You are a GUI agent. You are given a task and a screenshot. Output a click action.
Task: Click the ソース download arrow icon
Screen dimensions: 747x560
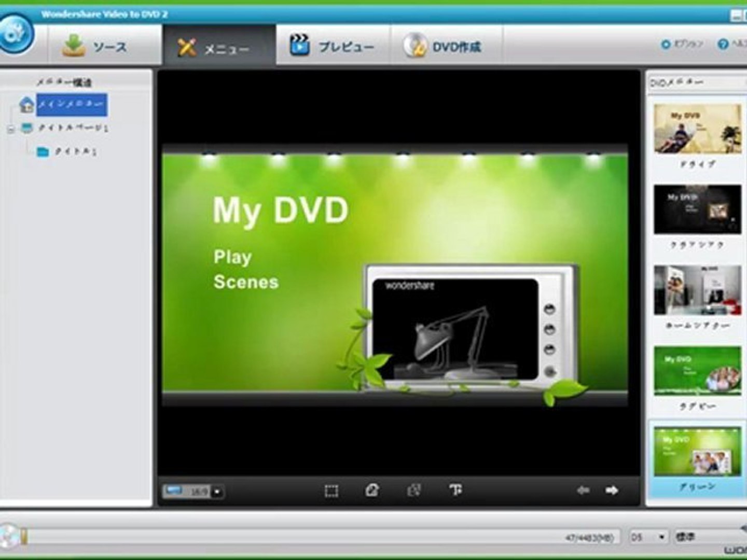(74, 46)
